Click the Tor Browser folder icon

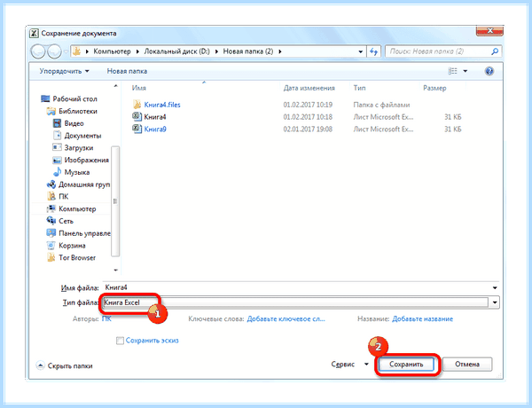tap(51, 257)
